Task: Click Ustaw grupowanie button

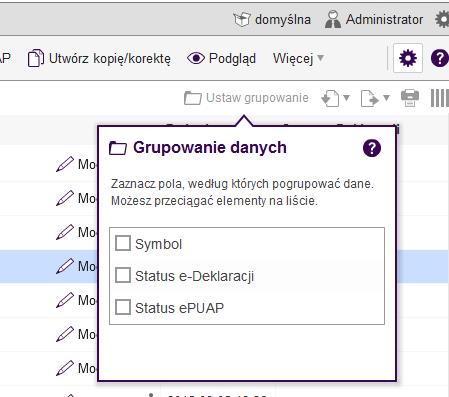Action: (x=246, y=98)
